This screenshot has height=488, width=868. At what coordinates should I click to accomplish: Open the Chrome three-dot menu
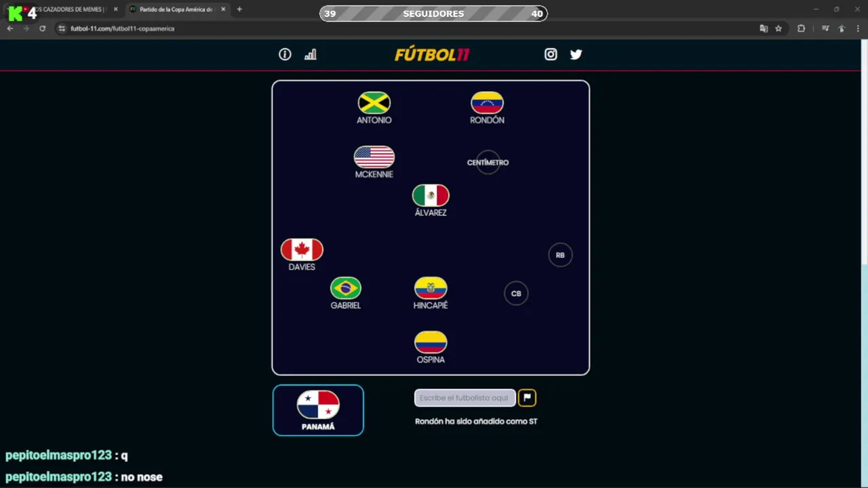click(858, 28)
